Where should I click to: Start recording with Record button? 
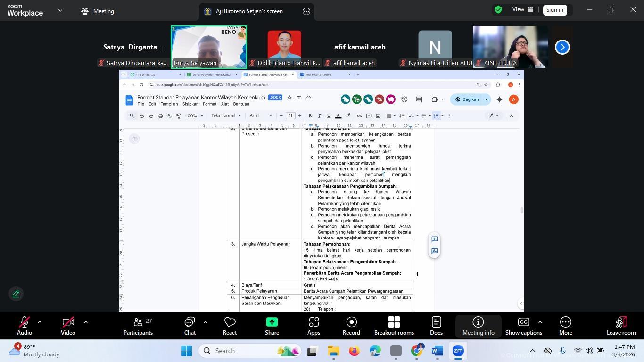pyautogui.click(x=351, y=326)
